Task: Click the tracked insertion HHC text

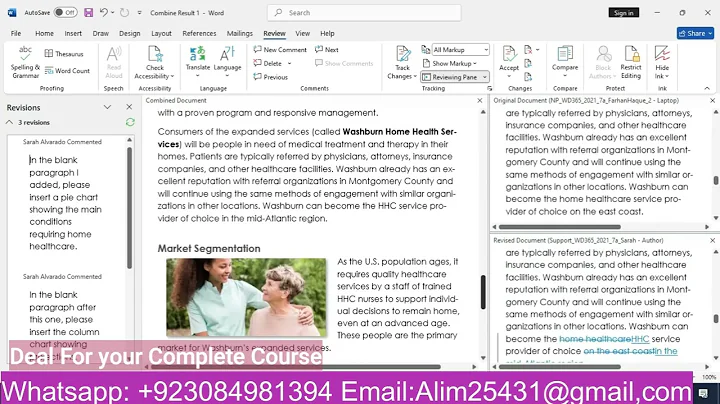Action: point(640,339)
